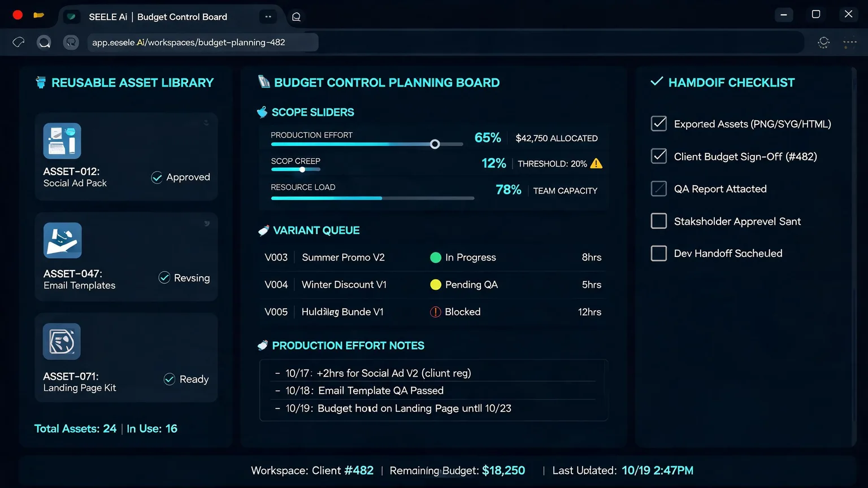Screen dimensions: 868x488
Task: Open the tab options menu next to title
Action: 268,17
